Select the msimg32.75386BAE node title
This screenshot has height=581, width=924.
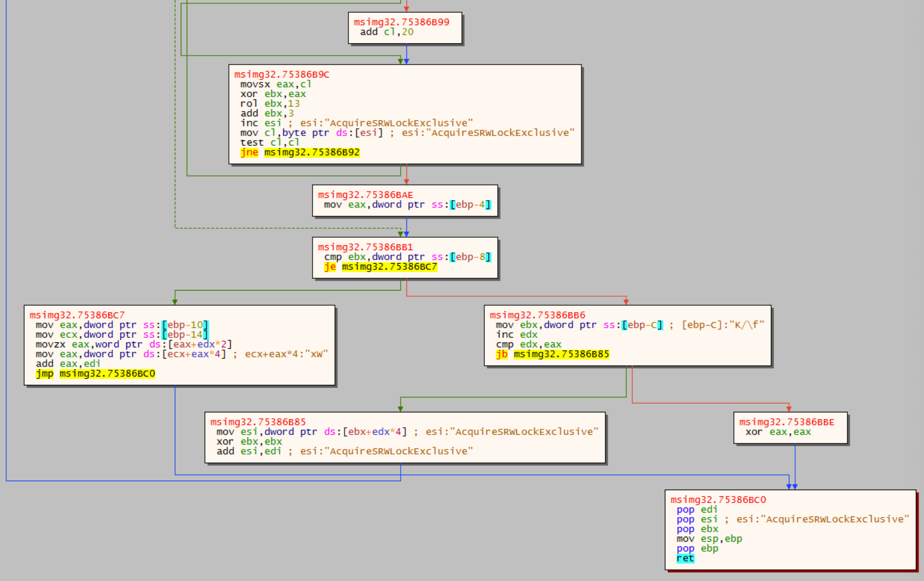365,195
